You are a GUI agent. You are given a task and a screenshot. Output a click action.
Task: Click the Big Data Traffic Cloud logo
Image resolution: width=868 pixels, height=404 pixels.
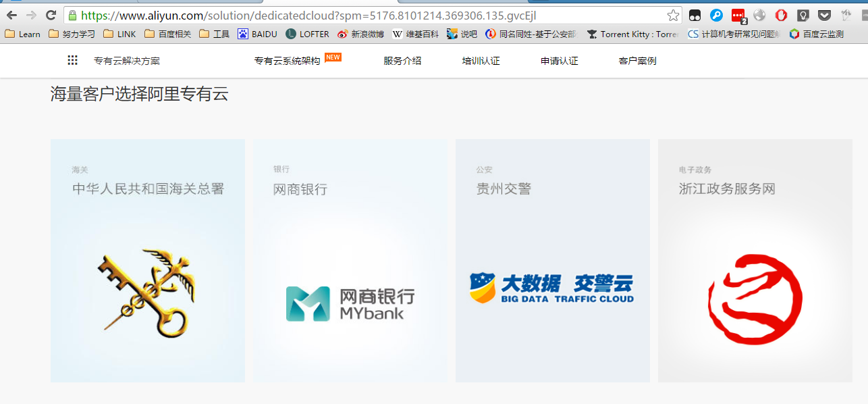[552, 288]
